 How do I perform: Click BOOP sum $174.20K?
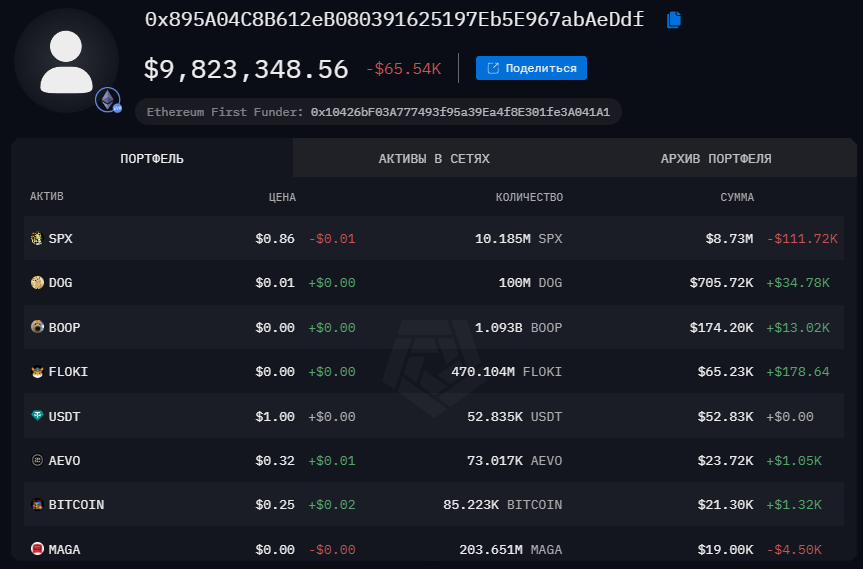tap(722, 327)
